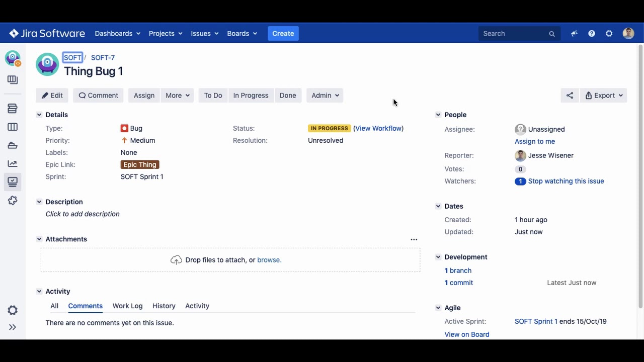Open the releases ship icon in sidebar
644x362 pixels.
pyautogui.click(x=13, y=145)
